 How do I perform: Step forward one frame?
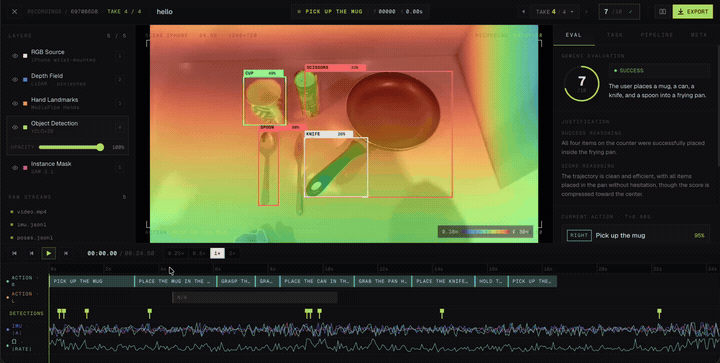[x=66, y=253]
